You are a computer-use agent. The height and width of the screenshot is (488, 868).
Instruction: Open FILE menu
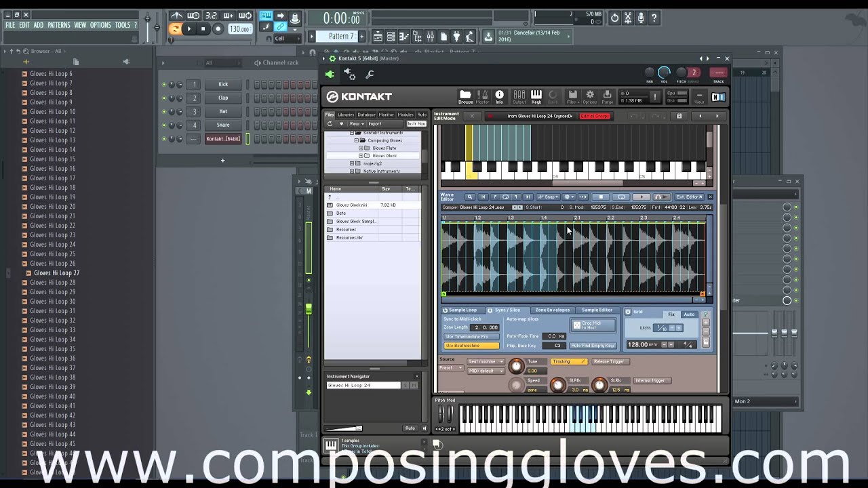point(10,25)
